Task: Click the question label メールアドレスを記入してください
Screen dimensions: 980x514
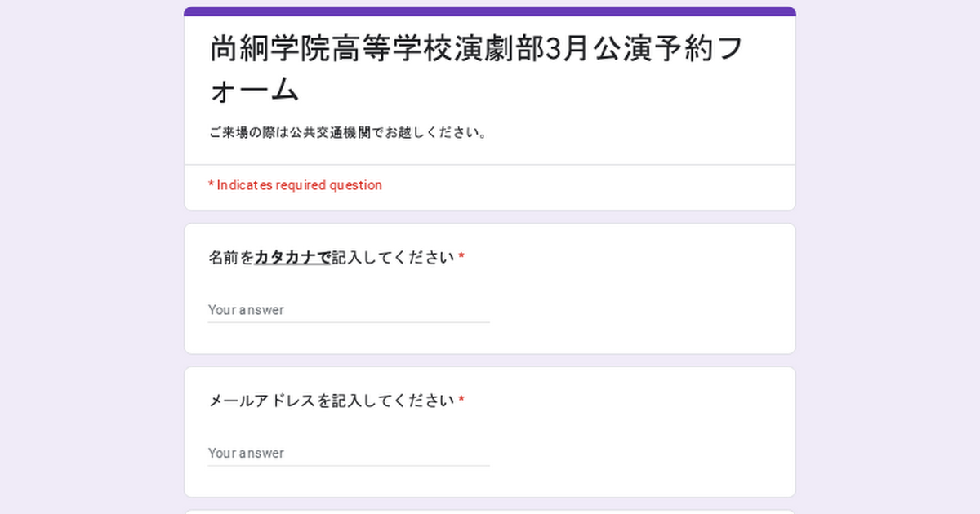Action: pyautogui.click(x=331, y=401)
